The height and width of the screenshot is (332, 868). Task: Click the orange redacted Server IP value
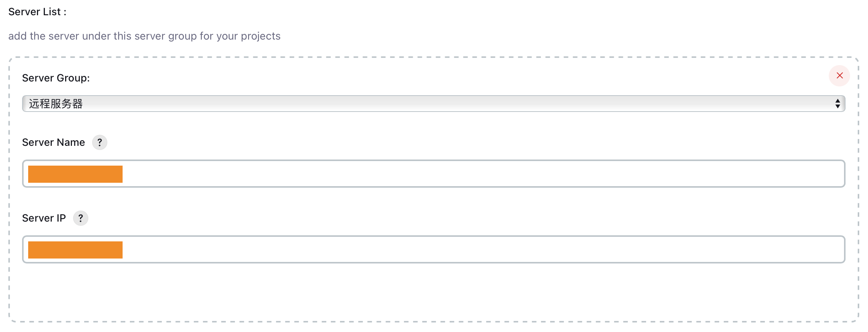tap(75, 250)
